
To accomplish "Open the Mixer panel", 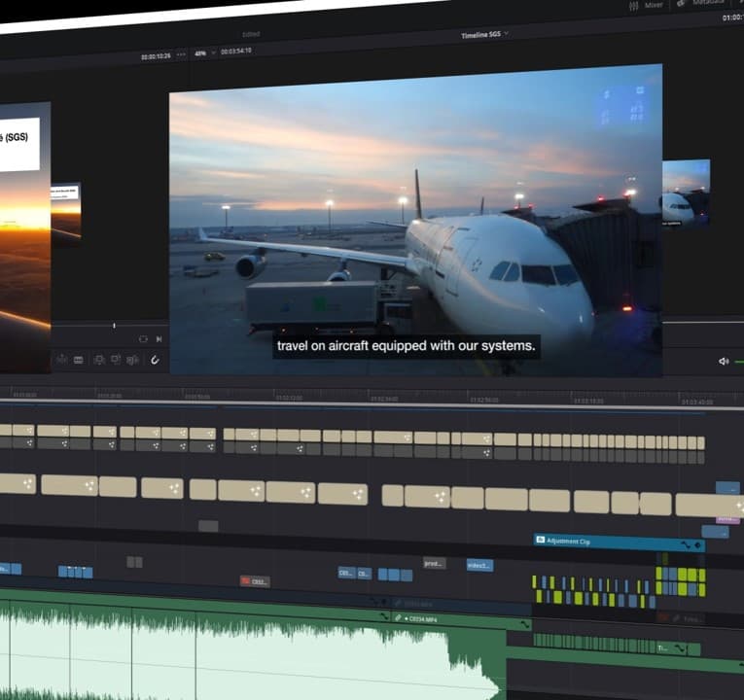I will 646,5.
